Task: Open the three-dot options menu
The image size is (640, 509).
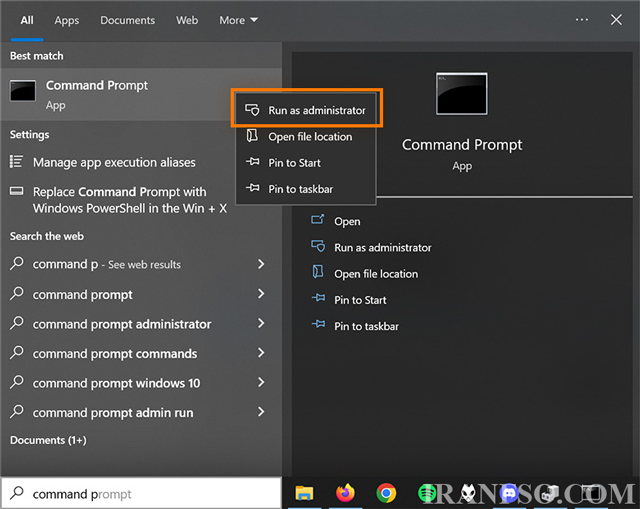Action: (582, 20)
